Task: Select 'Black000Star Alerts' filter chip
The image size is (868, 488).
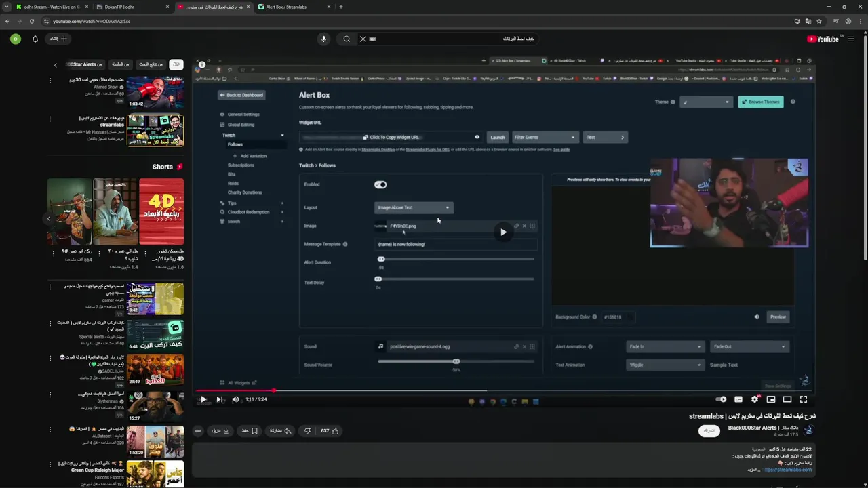Action: click(84, 64)
